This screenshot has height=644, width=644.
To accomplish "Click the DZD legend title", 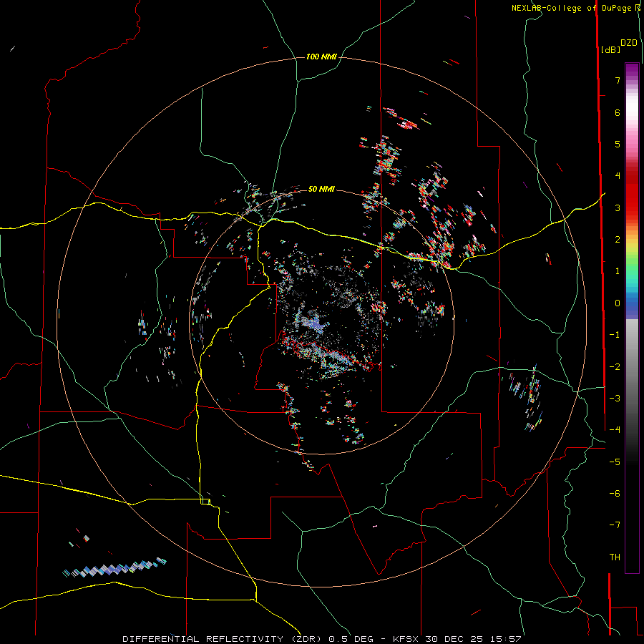I will pos(629,43).
